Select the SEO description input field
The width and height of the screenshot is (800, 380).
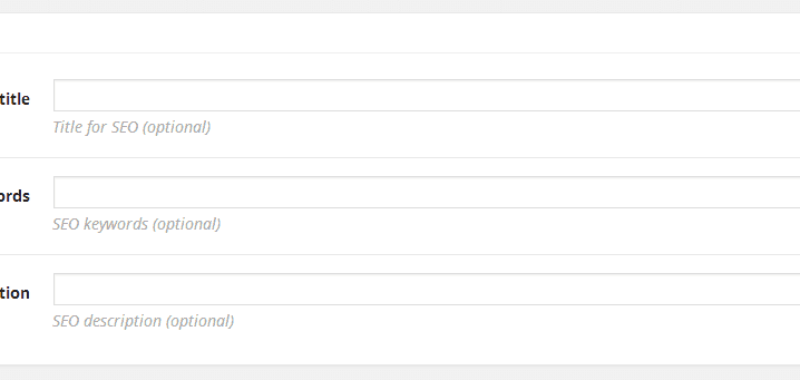pos(427,289)
